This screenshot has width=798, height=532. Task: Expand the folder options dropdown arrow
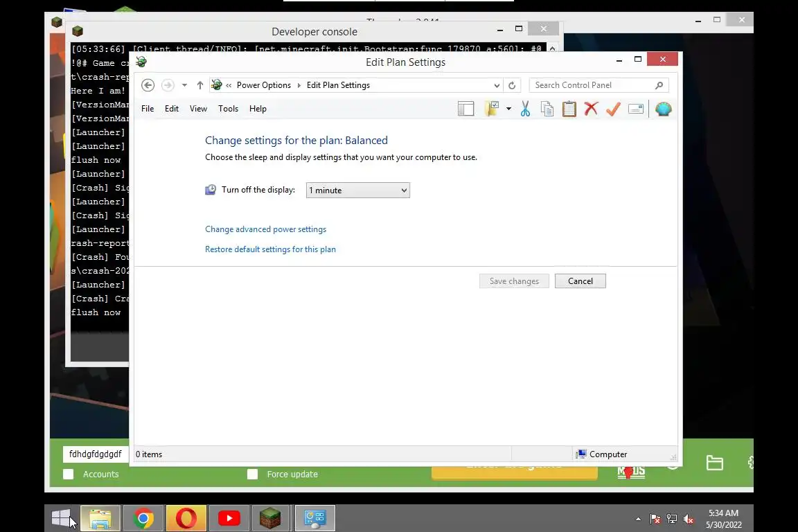[x=508, y=109]
